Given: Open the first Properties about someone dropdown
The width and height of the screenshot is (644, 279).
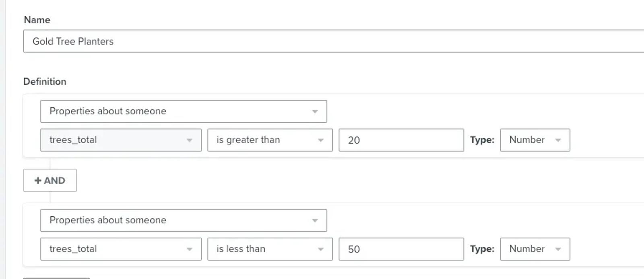Looking at the screenshot, I should click(x=184, y=112).
